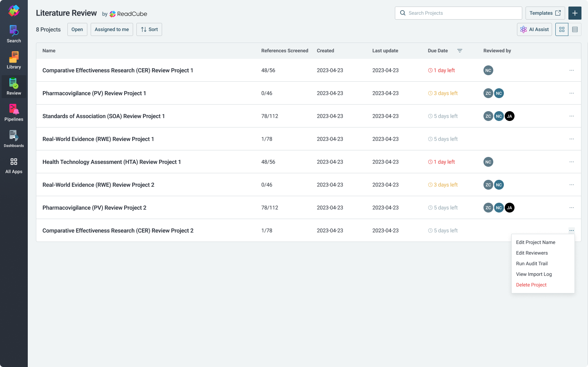This screenshot has width=588, height=367.
Task: Open options menu for Pharmacovigilance Review Project 1
Action: coord(571,93)
